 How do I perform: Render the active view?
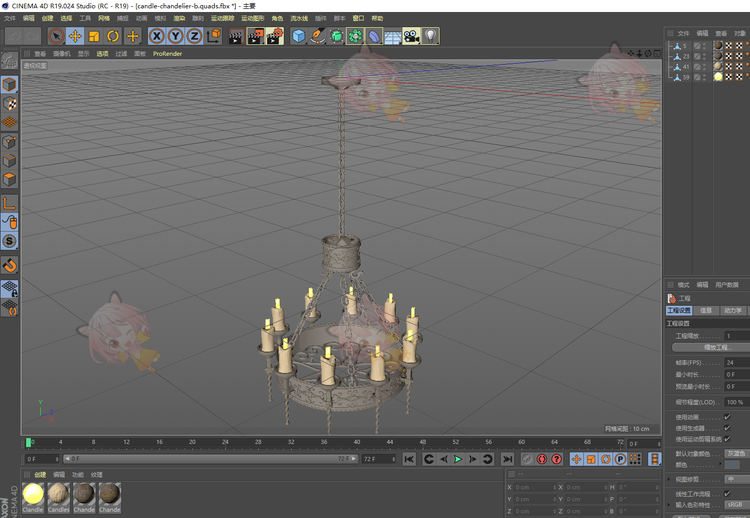236,36
